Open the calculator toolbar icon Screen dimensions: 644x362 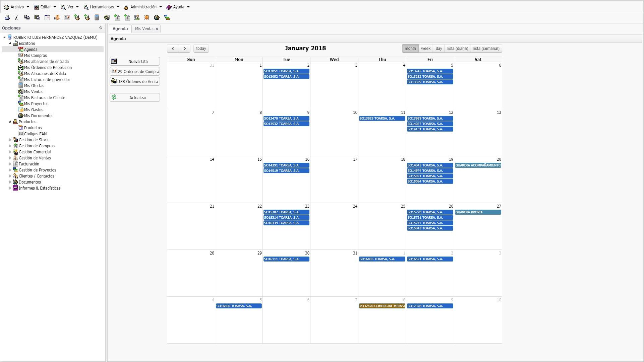point(97,18)
